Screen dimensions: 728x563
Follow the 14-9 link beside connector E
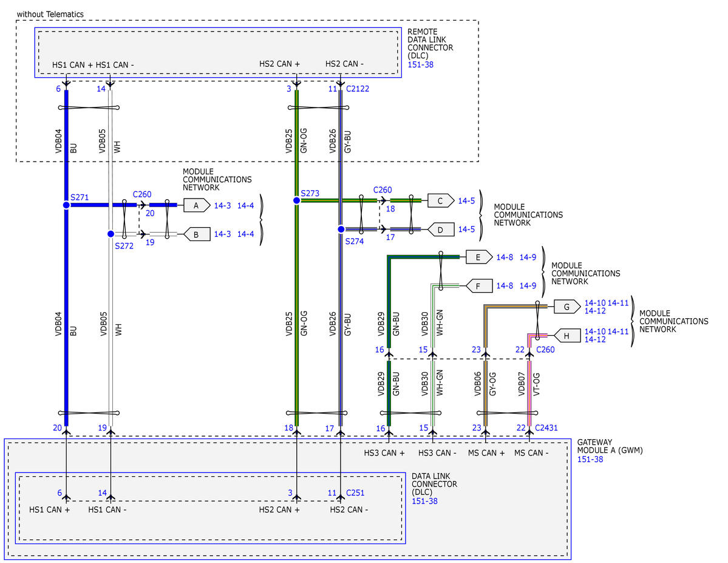coord(528,258)
